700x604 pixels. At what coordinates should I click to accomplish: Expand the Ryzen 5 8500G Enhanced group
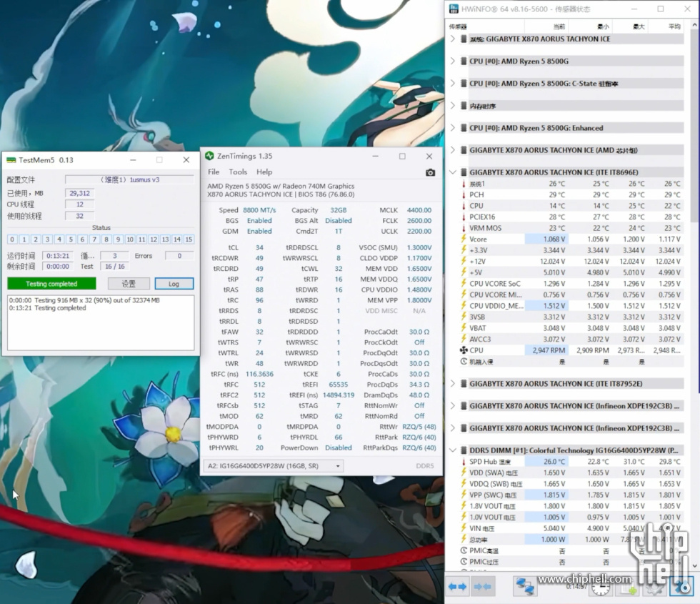453,128
